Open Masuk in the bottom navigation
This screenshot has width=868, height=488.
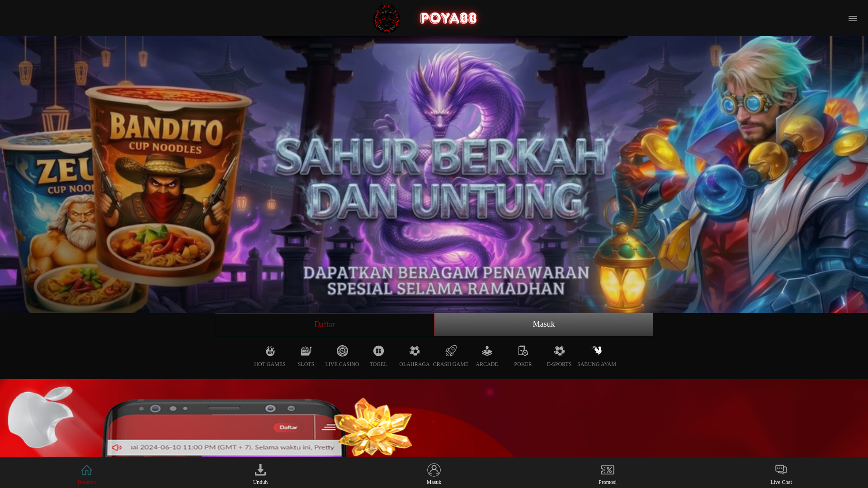[434, 474]
